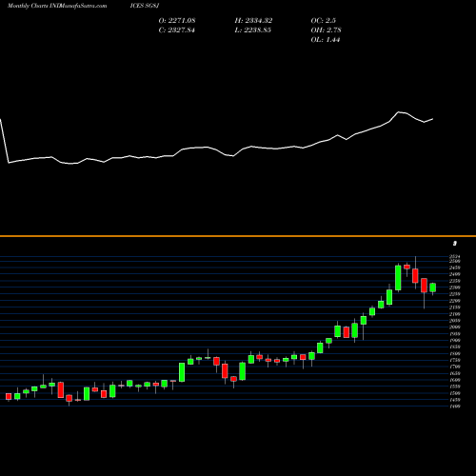Click the first red candlestick at the chart's left
476x476 pixels.
[x=9, y=396]
